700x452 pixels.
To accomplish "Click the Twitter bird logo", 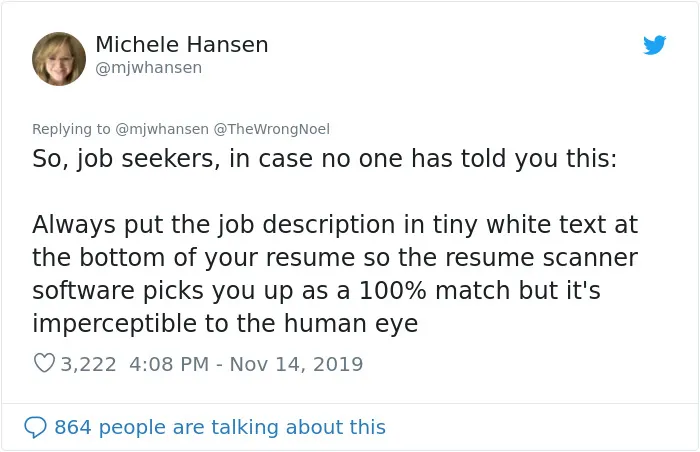I will point(654,45).
